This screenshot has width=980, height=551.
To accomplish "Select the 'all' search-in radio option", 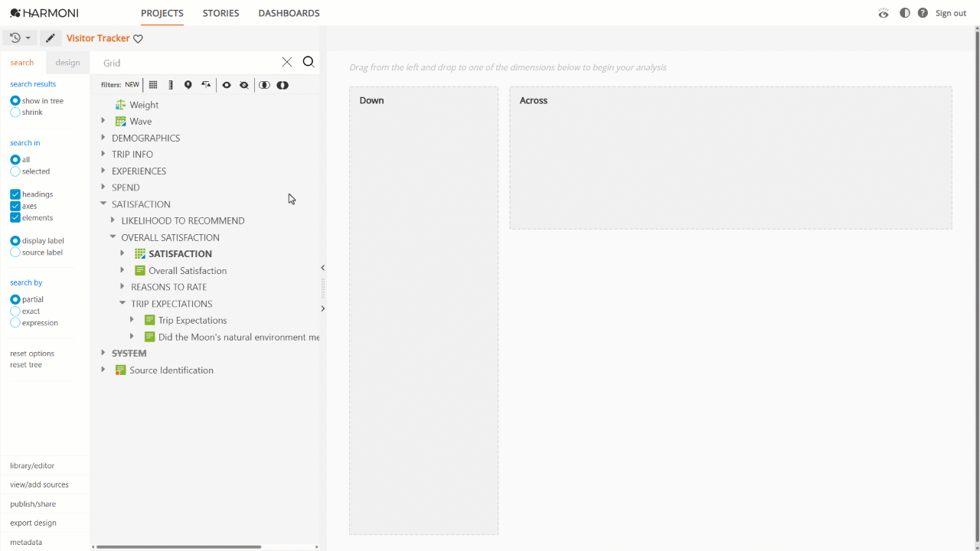I will click(x=15, y=160).
